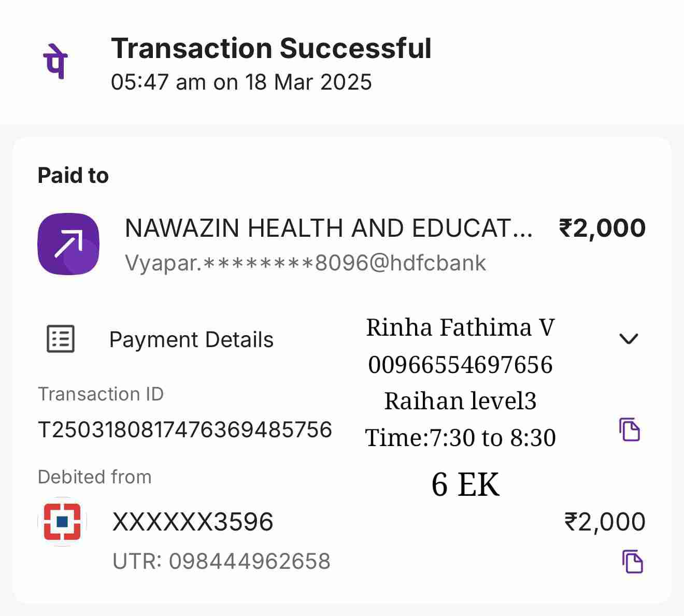
Task: Click the Payment Details label
Action: pyautogui.click(x=191, y=340)
